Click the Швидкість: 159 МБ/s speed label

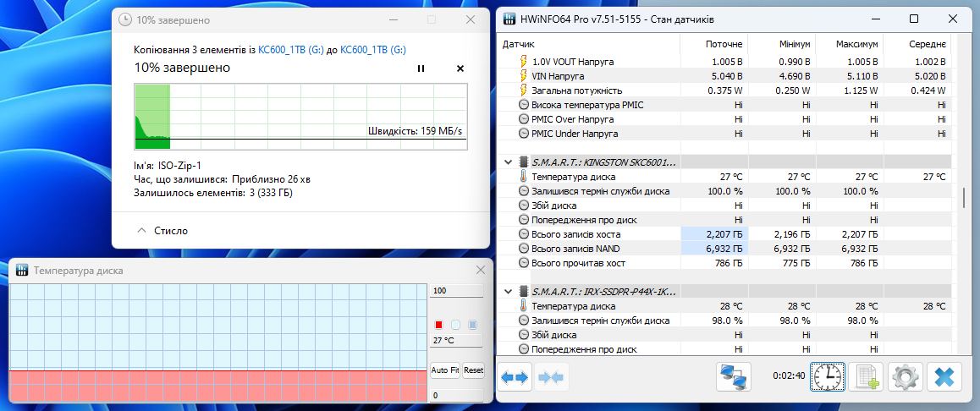[416, 131]
